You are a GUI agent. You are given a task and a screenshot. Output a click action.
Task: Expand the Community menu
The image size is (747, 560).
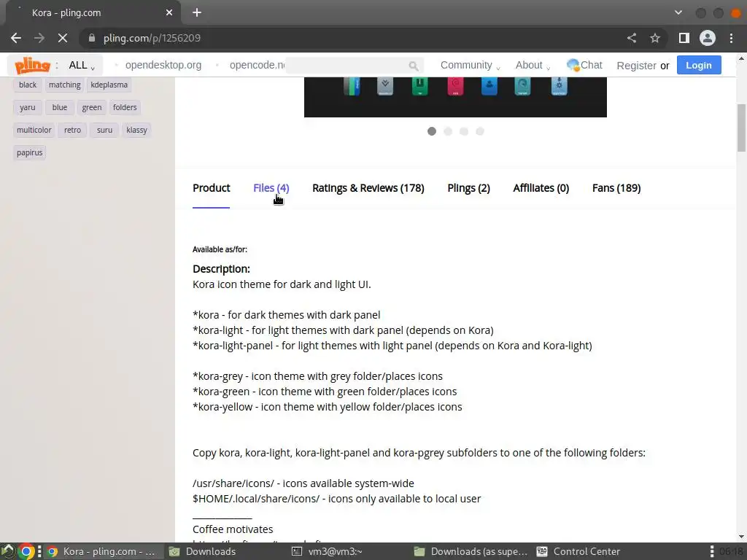tap(471, 65)
